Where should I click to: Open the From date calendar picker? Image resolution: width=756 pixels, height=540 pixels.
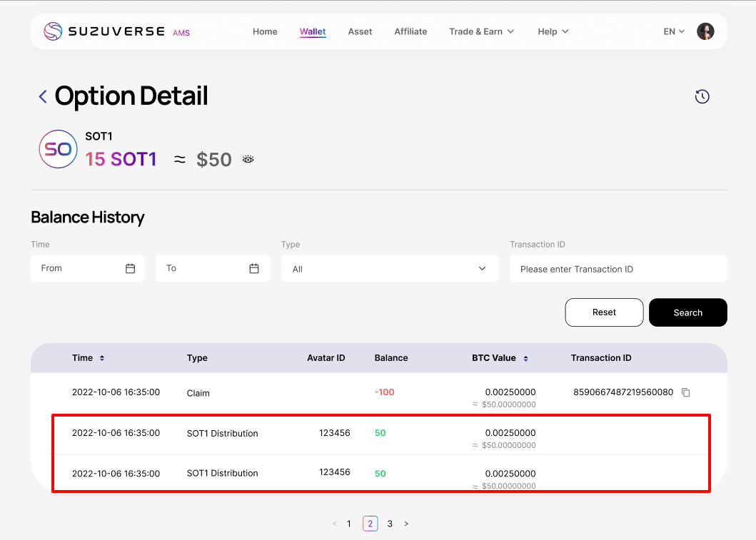pos(130,268)
